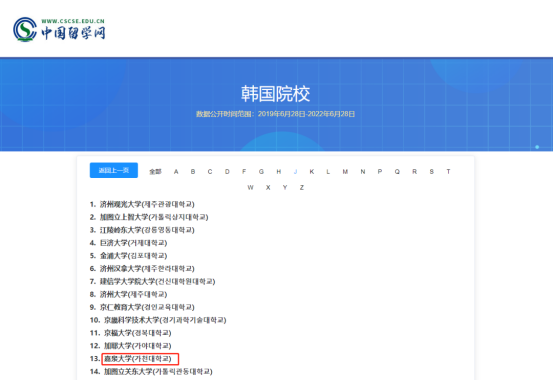Filter schools by letter P

380,172
